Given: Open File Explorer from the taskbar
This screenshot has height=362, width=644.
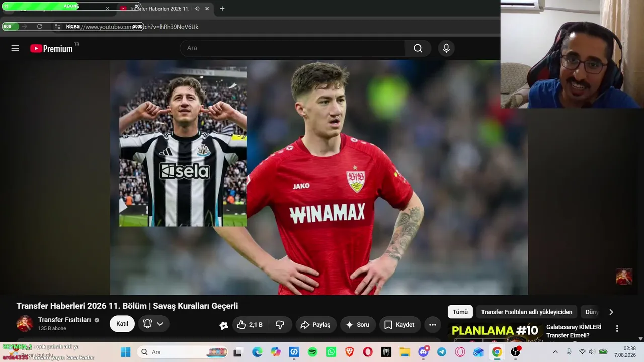Looking at the screenshot, I should pos(405,352).
